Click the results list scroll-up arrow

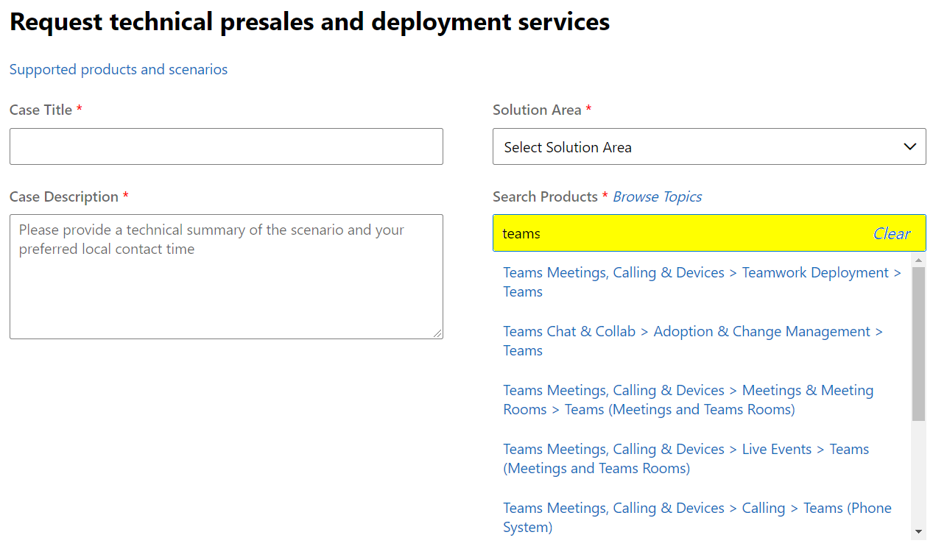pos(918,260)
